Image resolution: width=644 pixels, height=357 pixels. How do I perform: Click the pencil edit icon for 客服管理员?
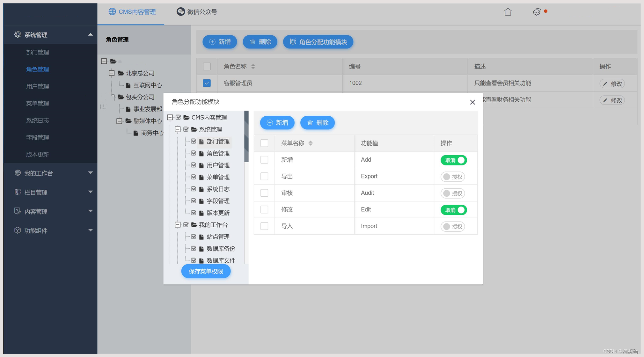[x=605, y=84]
